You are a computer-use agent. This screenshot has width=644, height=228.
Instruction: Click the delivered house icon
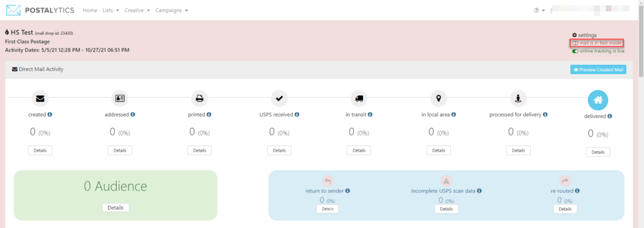point(598,100)
